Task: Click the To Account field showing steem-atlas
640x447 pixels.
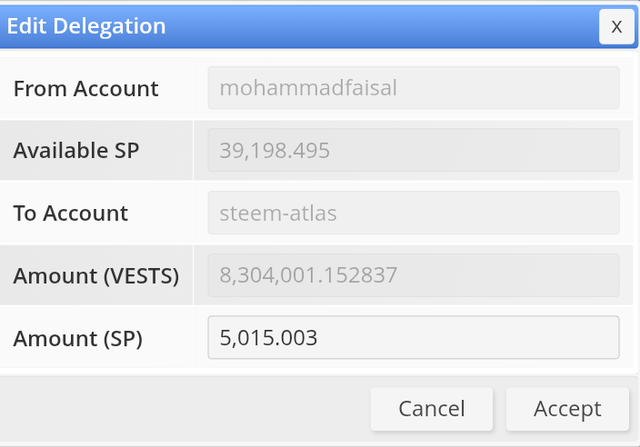Action: tap(413, 213)
